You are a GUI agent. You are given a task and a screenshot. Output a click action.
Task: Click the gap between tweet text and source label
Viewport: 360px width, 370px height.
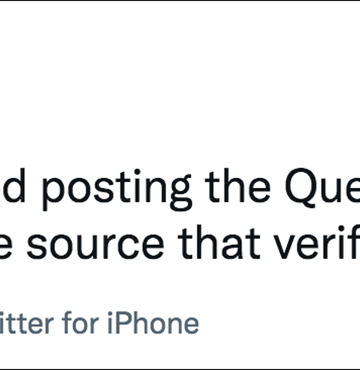[180, 287]
